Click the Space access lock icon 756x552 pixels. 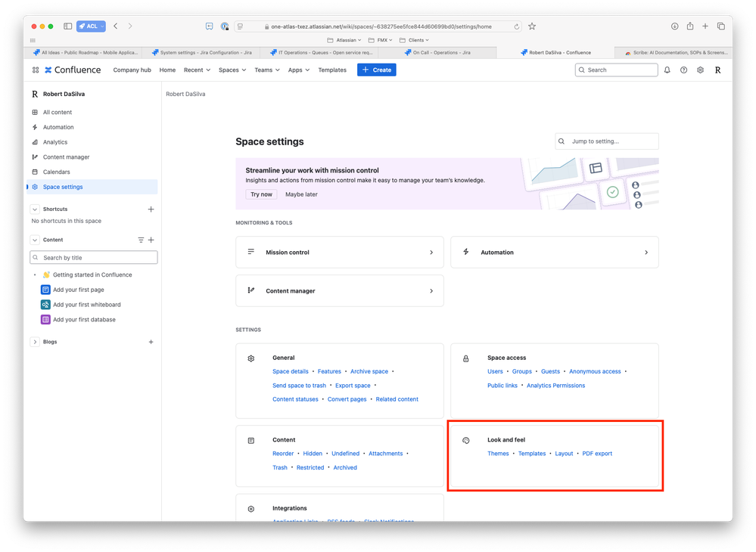click(465, 358)
